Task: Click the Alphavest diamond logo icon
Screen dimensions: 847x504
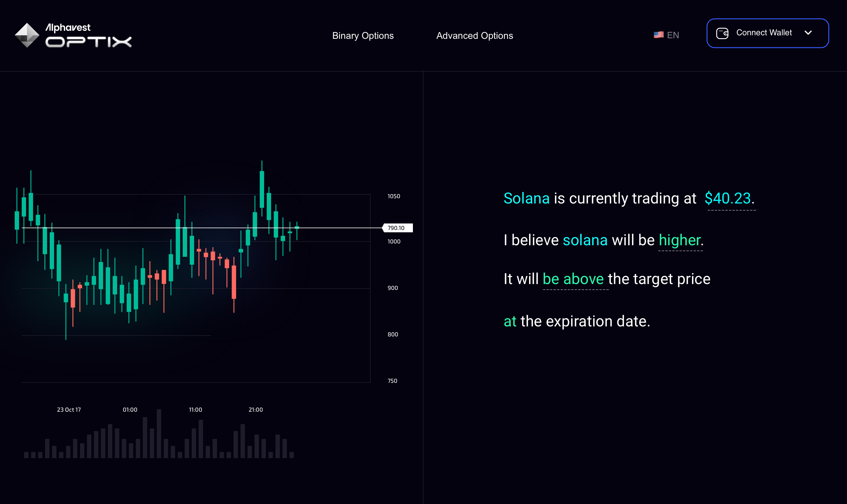Action: click(27, 35)
